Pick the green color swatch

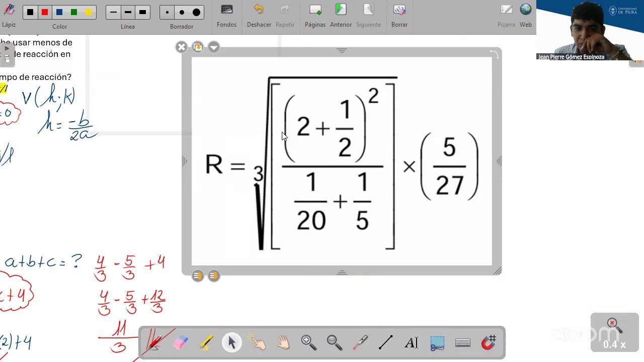(x=74, y=12)
